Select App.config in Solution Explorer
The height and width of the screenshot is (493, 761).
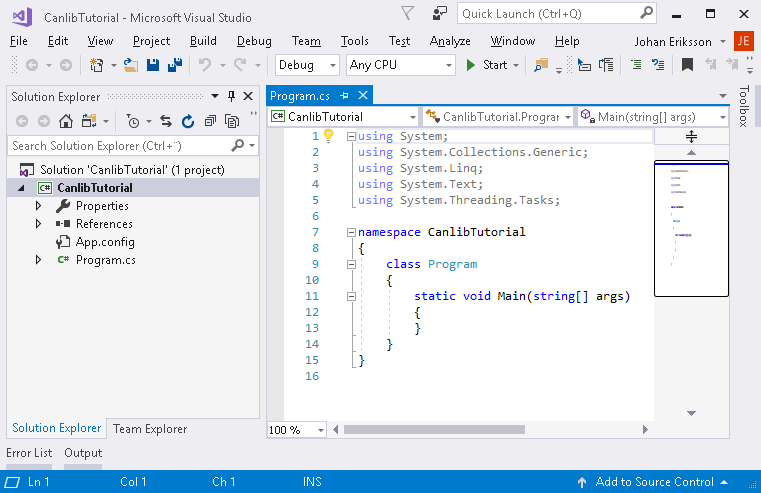[x=105, y=242]
